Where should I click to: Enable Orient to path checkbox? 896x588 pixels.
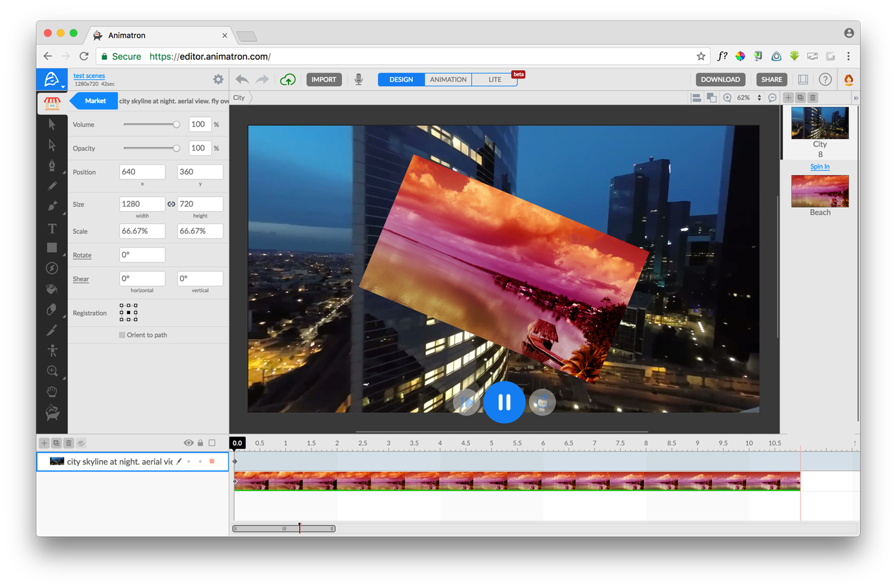122,335
